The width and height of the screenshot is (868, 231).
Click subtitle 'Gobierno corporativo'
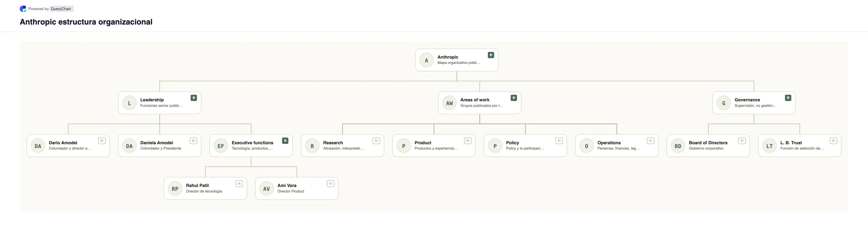706,148
